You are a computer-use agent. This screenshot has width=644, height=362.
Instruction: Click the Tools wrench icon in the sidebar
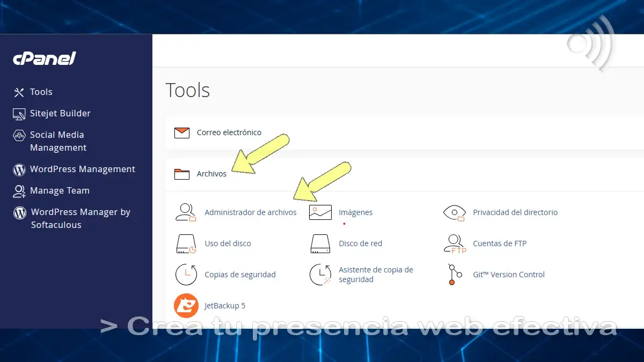pos(19,92)
